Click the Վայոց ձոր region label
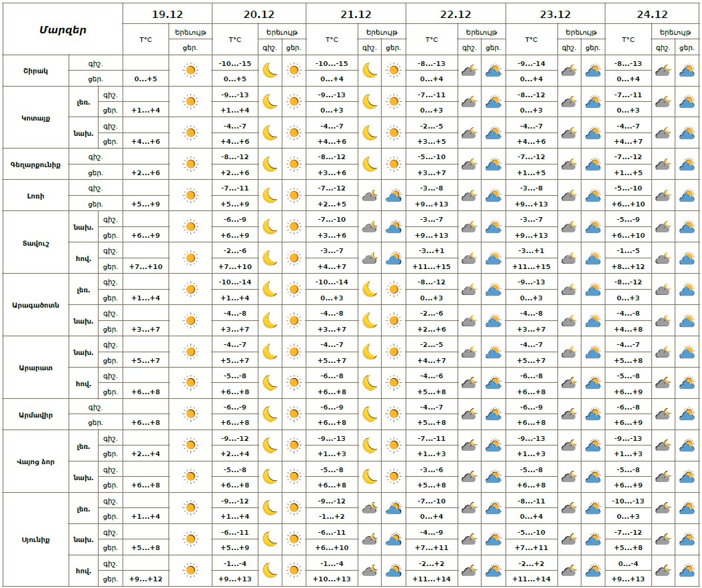Image resolution: width=702 pixels, height=588 pixels. [36, 461]
